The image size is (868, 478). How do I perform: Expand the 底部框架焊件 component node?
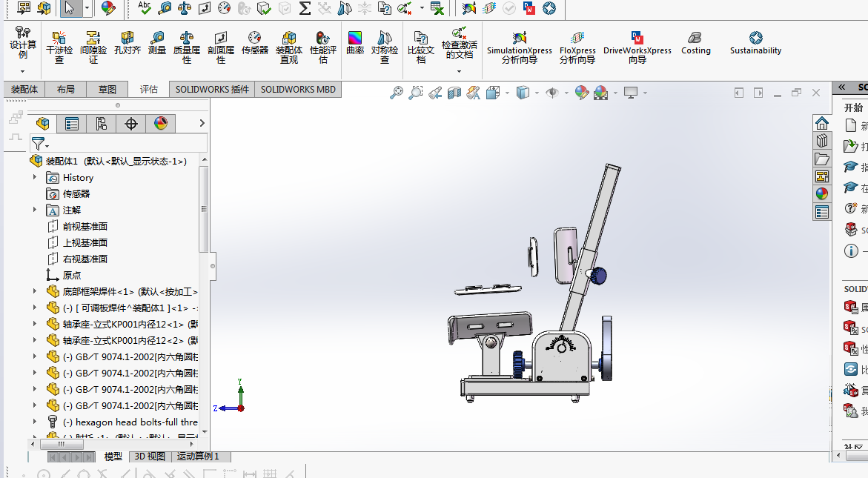click(x=35, y=291)
